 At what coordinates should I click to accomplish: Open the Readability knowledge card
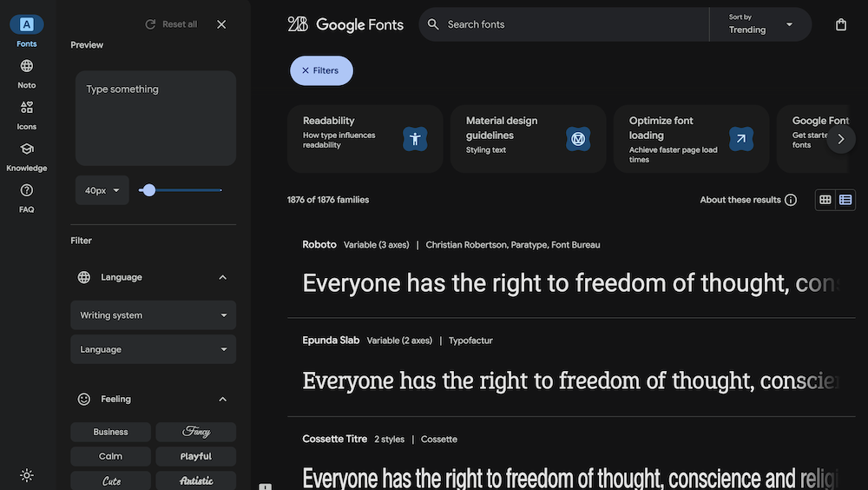(x=365, y=139)
